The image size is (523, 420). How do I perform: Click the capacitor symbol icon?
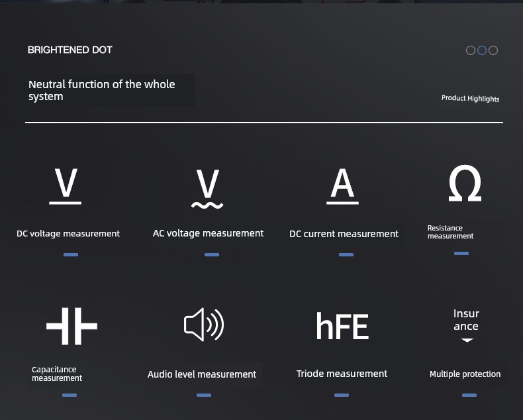coord(71,326)
